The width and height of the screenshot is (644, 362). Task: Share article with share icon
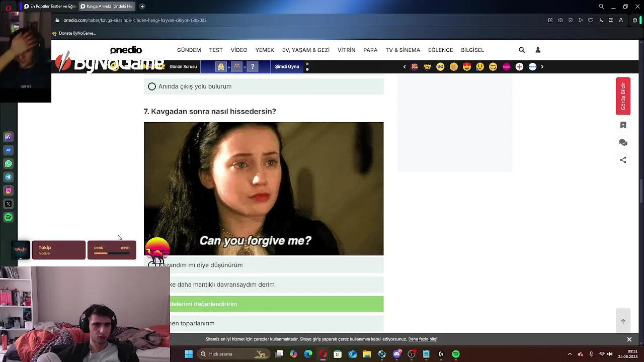point(623,160)
